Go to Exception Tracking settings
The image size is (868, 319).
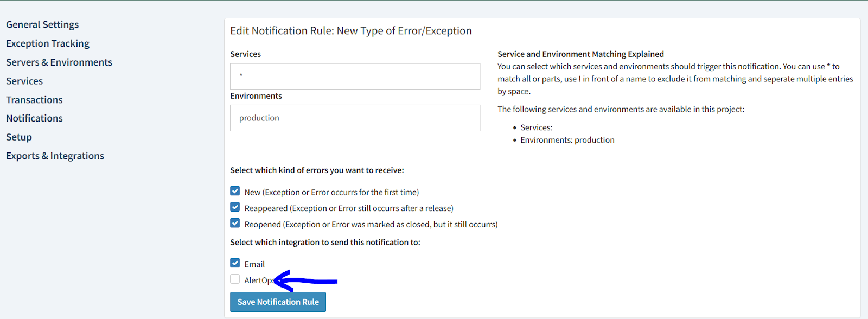point(48,43)
